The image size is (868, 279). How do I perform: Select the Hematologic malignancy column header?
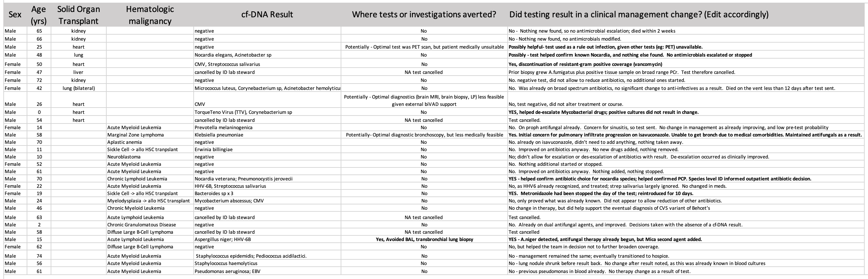pos(150,15)
